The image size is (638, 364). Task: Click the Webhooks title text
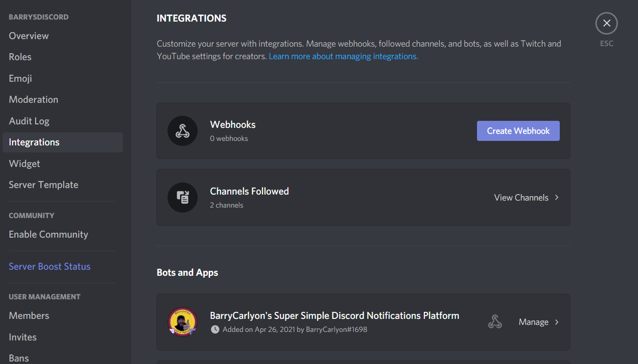tap(233, 125)
